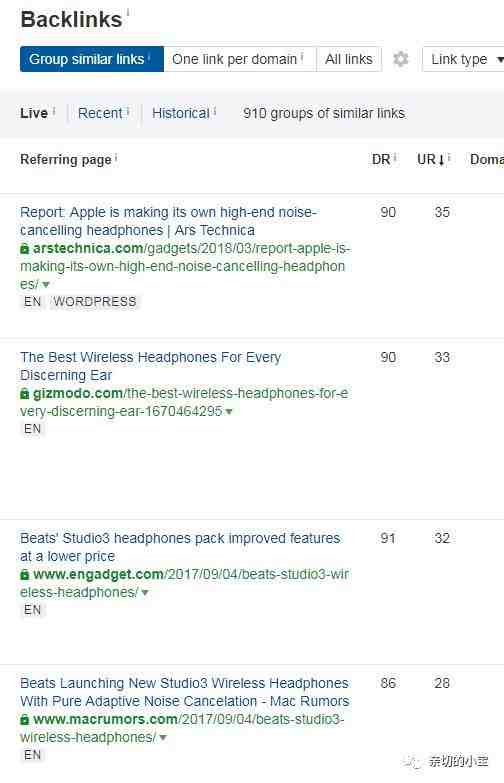This screenshot has width=504, height=783.
Task: Open the backlinks settings gear icon
Action: point(401,59)
